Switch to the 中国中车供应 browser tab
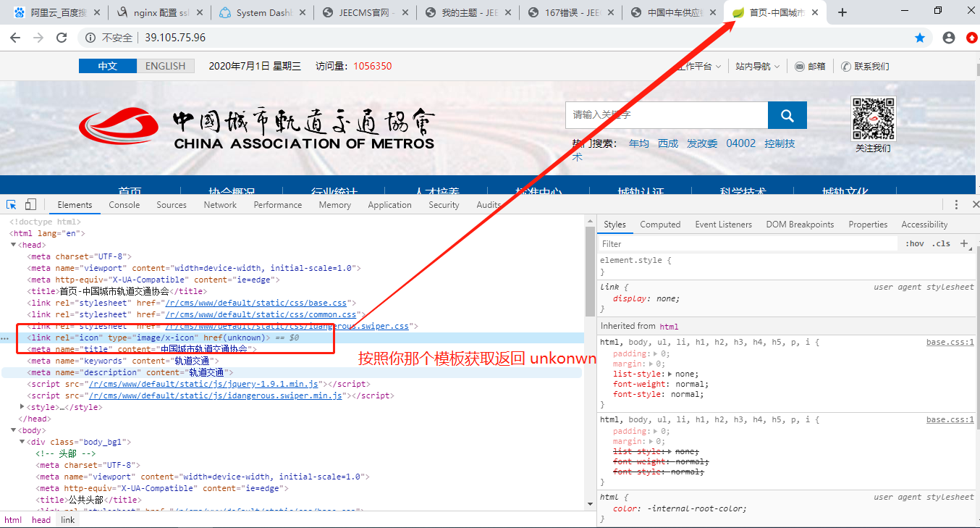This screenshot has height=528, width=980. (675, 13)
